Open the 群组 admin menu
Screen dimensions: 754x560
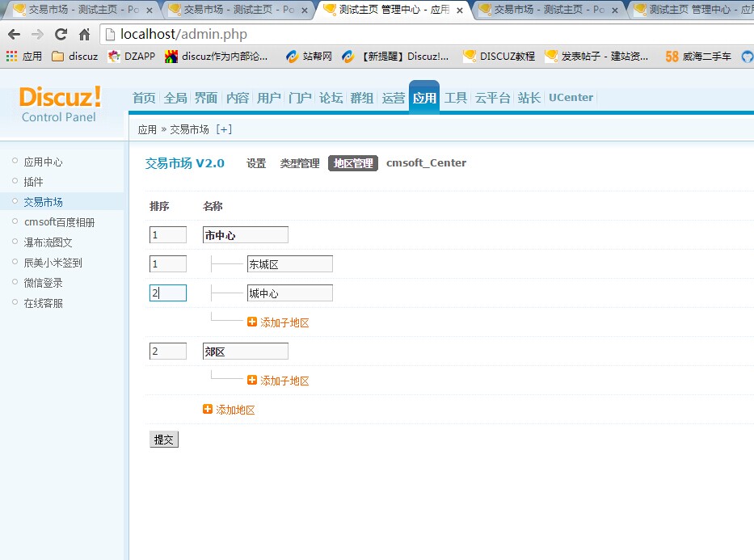click(x=362, y=98)
